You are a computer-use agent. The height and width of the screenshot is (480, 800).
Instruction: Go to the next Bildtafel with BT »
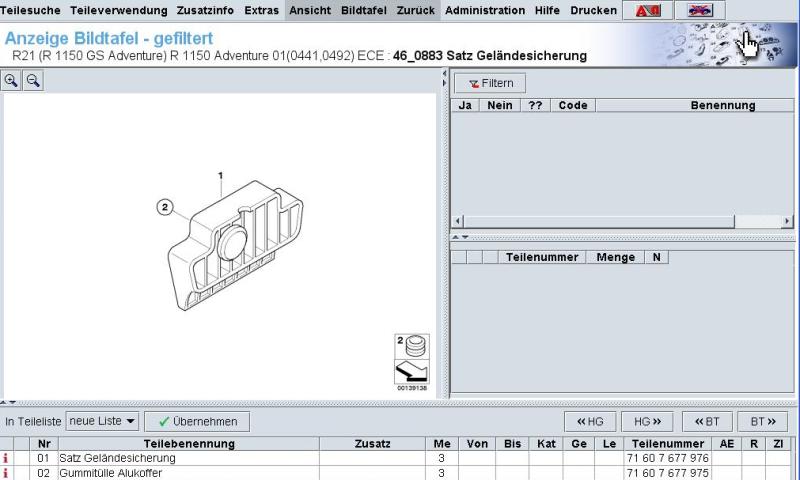coord(763,421)
